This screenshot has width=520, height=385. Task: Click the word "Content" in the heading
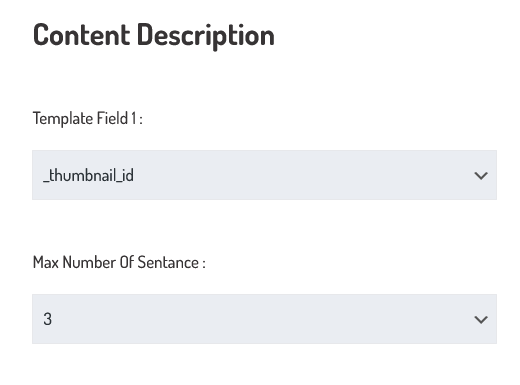point(81,35)
